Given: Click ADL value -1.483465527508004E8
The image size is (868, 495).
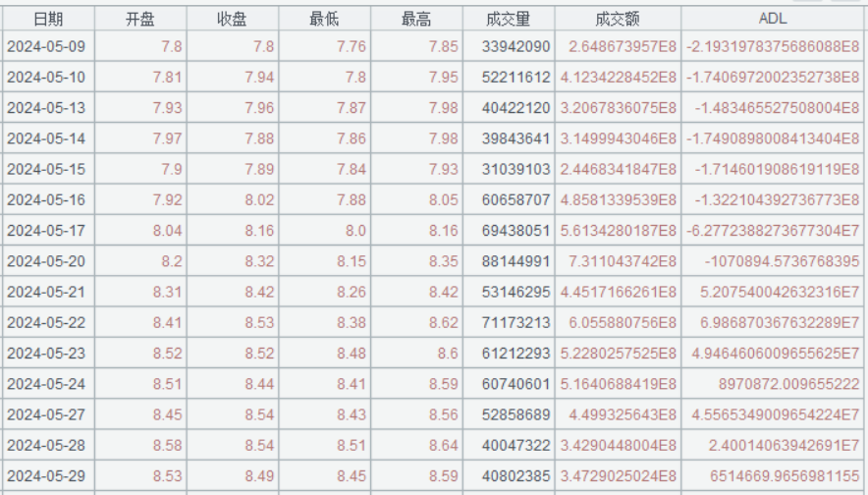Looking at the screenshot, I should tap(778, 107).
